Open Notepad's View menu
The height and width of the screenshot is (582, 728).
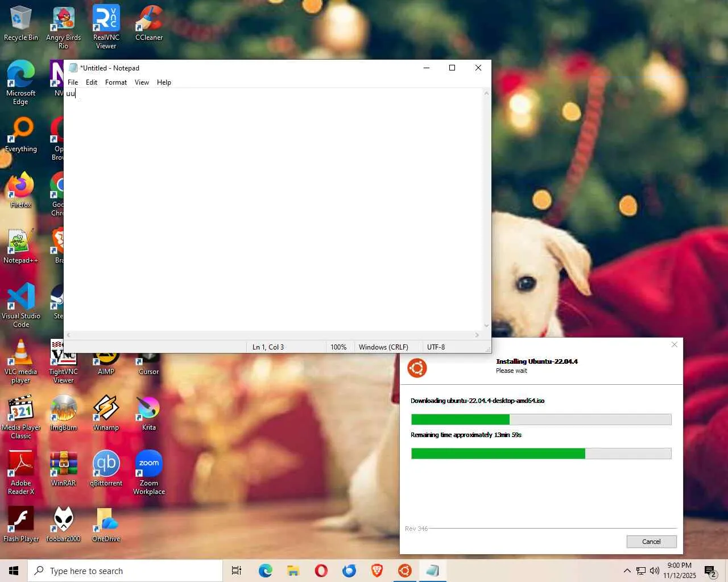pyautogui.click(x=142, y=82)
